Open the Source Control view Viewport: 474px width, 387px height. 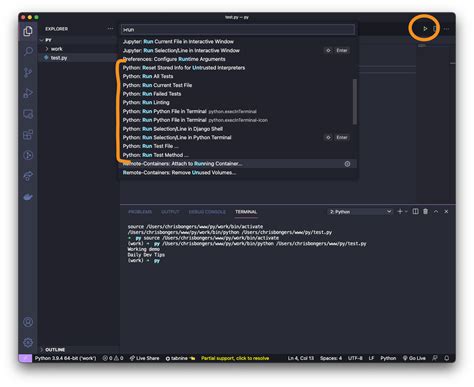point(28,72)
